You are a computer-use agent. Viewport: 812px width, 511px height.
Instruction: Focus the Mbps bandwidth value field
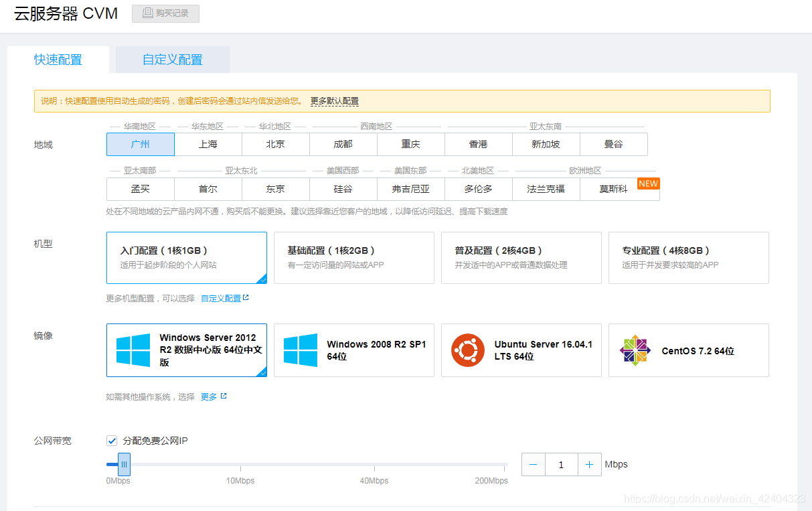(561, 465)
